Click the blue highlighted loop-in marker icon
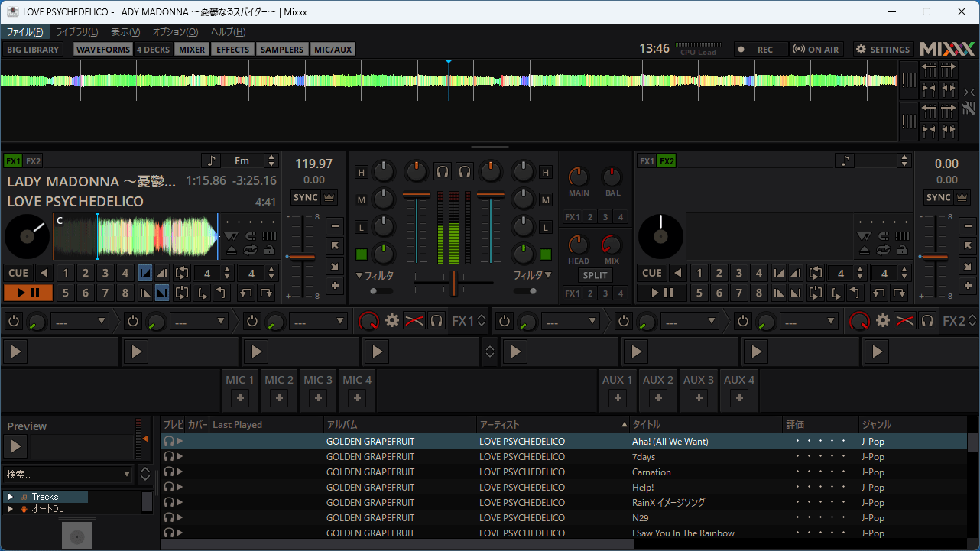980x551 pixels. pos(145,273)
